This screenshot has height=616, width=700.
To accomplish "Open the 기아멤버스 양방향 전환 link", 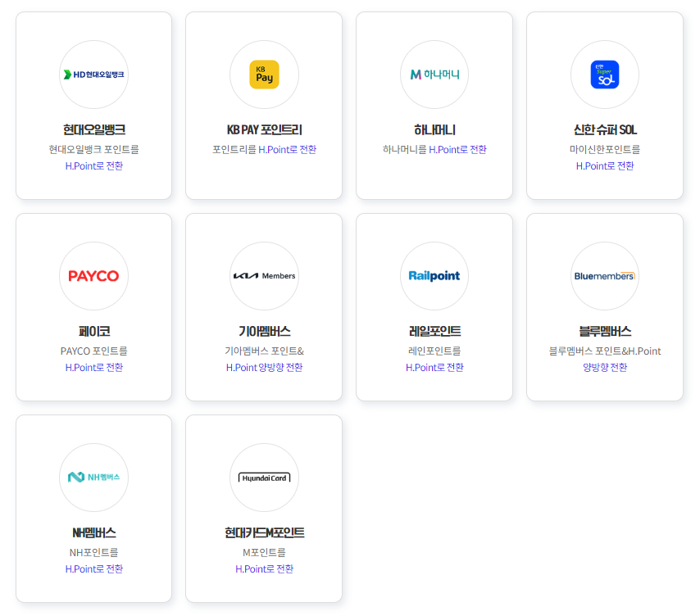I will point(264,365).
